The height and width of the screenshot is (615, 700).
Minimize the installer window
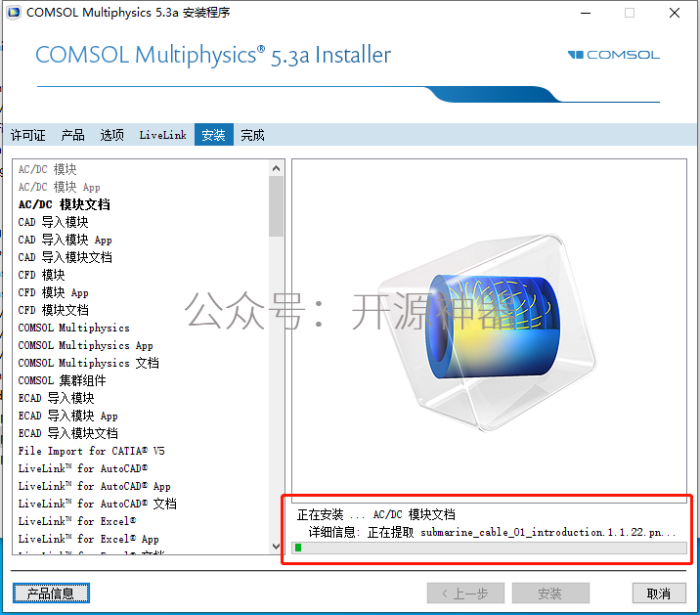(x=586, y=13)
